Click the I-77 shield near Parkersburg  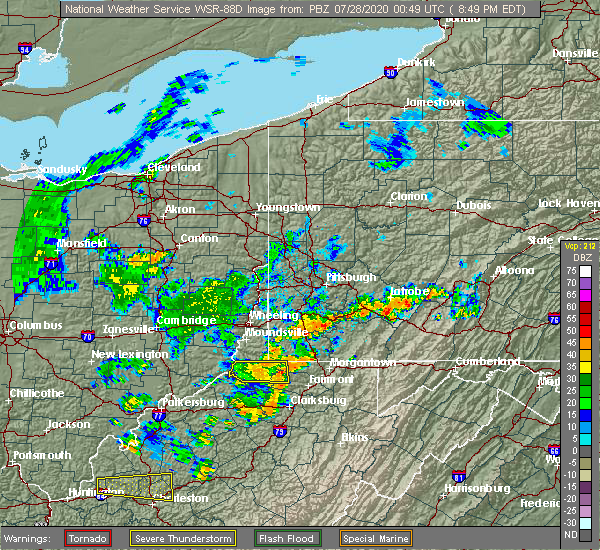(159, 415)
